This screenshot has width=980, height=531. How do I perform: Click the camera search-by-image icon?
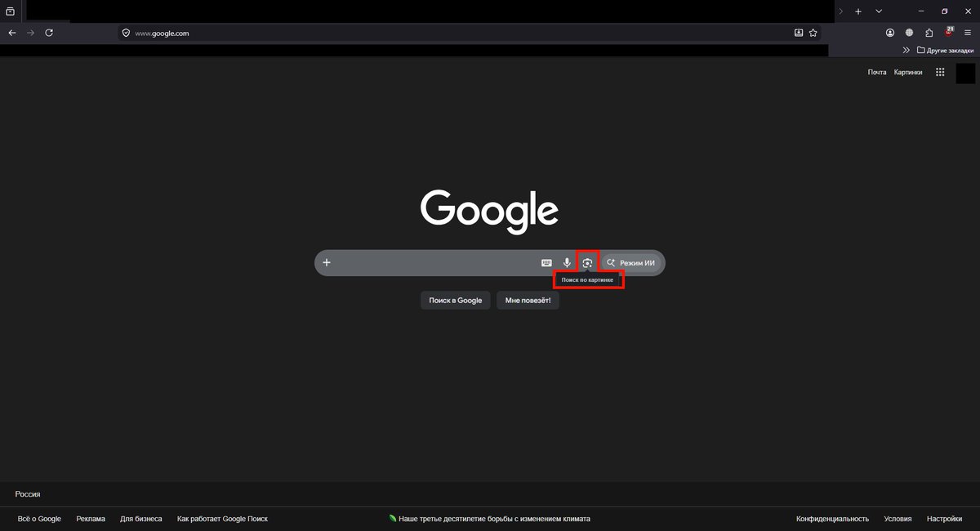coord(587,263)
